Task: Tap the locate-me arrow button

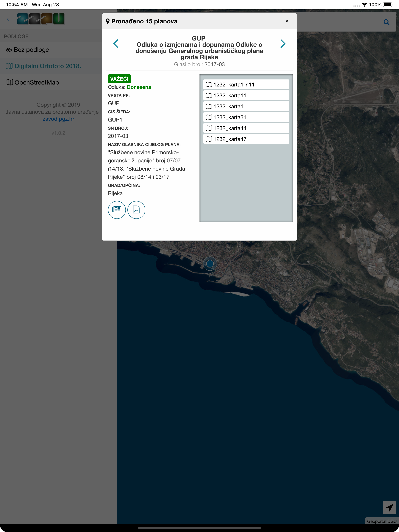Action: coord(389,507)
